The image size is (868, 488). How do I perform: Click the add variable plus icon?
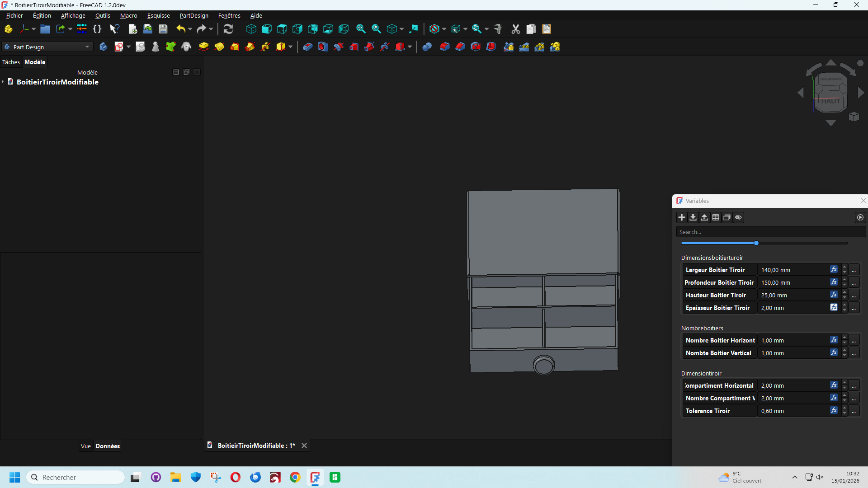click(x=682, y=217)
